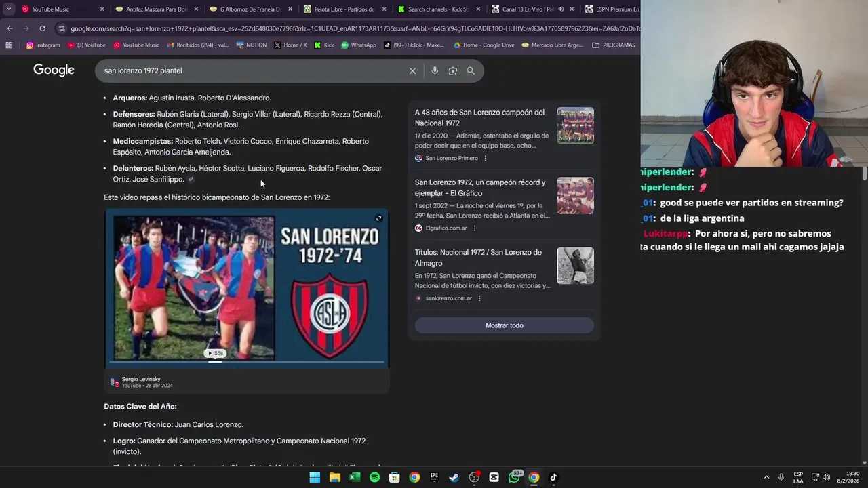
Task: Switch to the G Albornoz De Franela tab
Action: click(x=250, y=9)
